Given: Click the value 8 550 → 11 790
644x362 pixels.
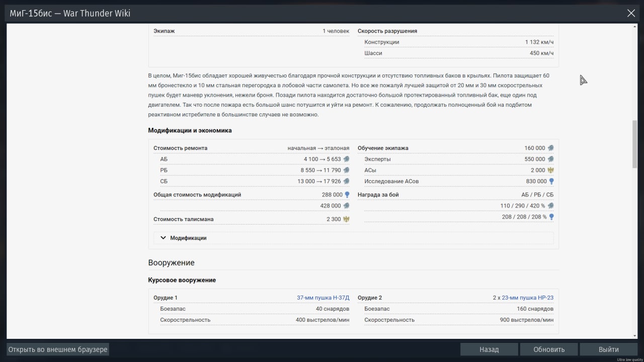Looking at the screenshot, I should click(320, 170).
